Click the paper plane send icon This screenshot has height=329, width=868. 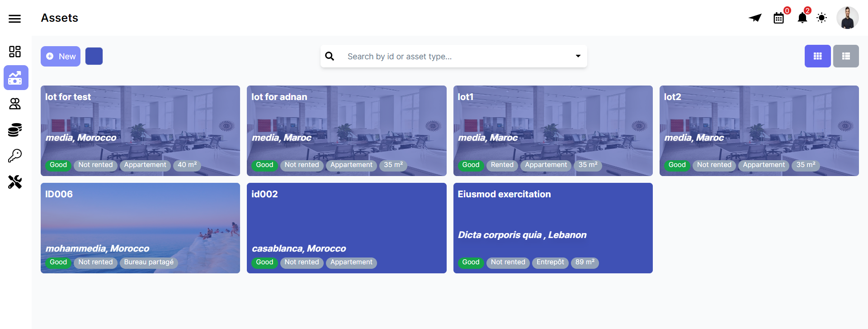[755, 18]
